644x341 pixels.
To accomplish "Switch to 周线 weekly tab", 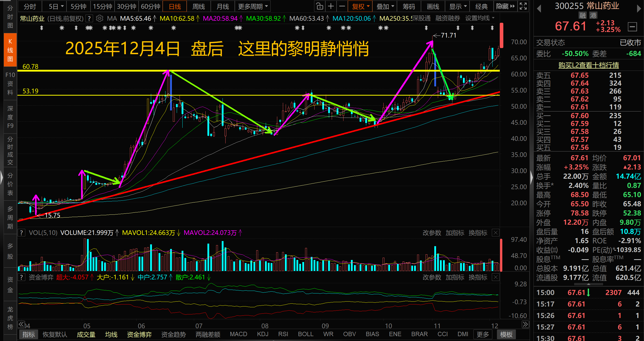I will 198,6.
